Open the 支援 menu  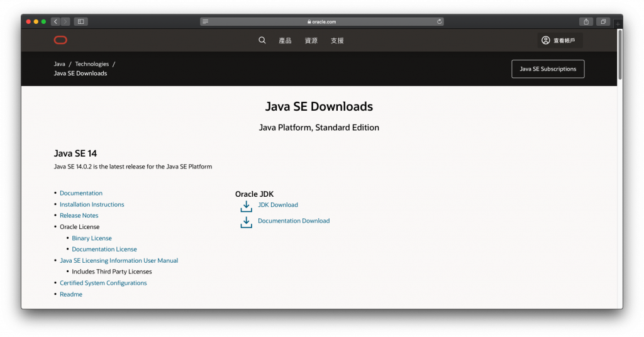click(x=337, y=41)
